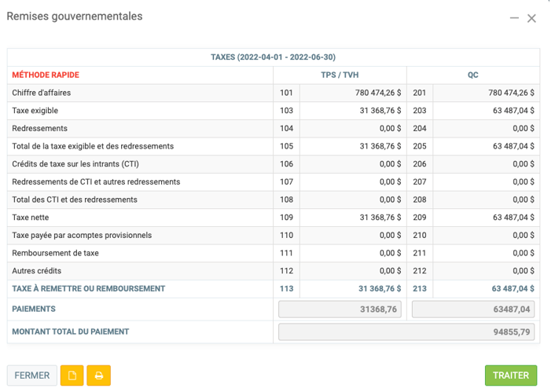Click the yellow document export icon
Viewport: 555px width, 392px height.
[72, 376]
